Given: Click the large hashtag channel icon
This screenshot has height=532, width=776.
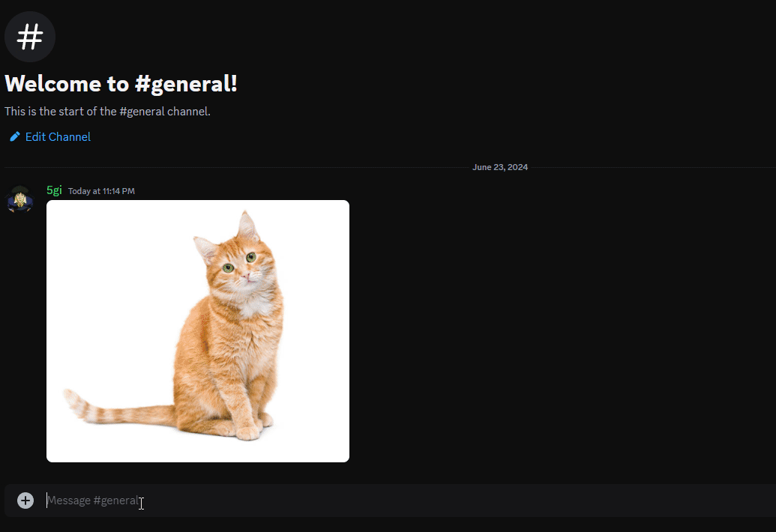Looking at the screenshot, I should pyautogui.click(x=30, y=37).
